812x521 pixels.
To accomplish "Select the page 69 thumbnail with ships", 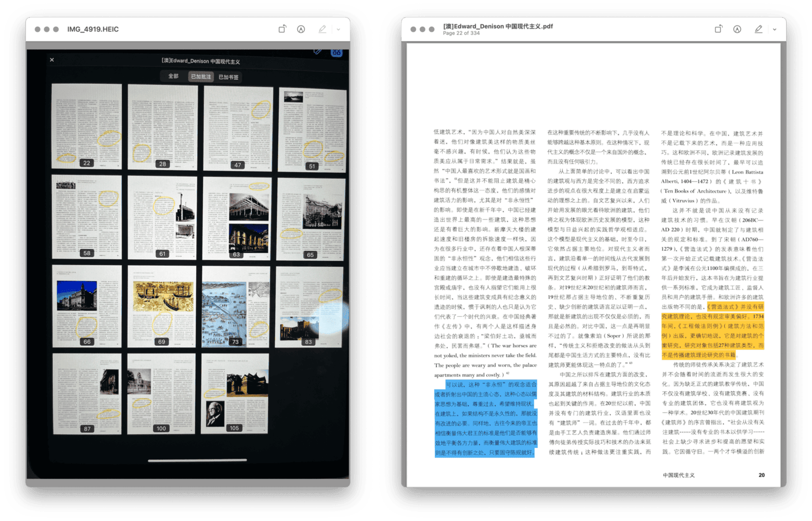I will [x=162, y=306].
